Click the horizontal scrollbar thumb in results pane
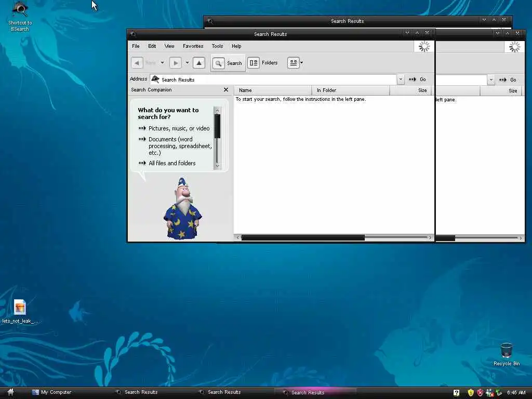Screen dimensions: 532x399 303,238
